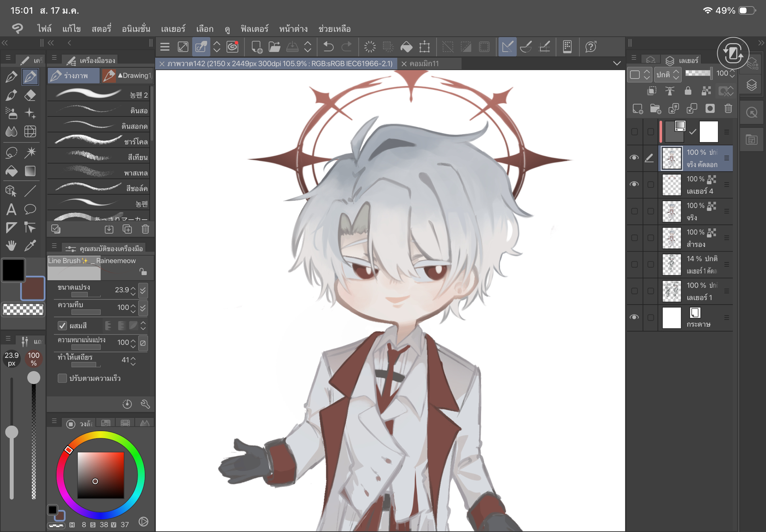Pick the Eyedropper tool
The image size is (766, 532).
point(30,246)
